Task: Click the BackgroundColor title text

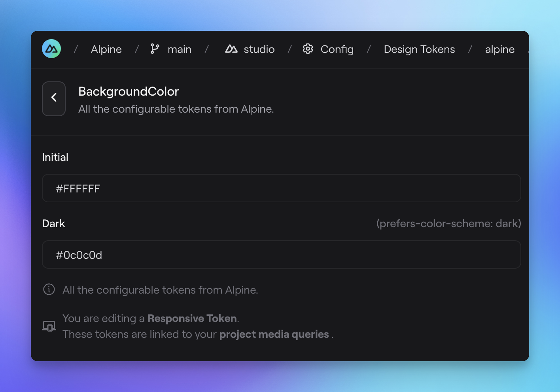Action: [128, 91]
